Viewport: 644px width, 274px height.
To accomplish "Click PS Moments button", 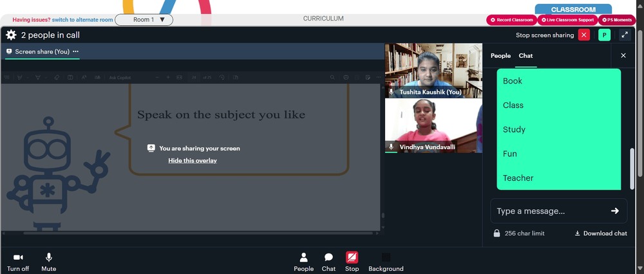I will [616, 20].
